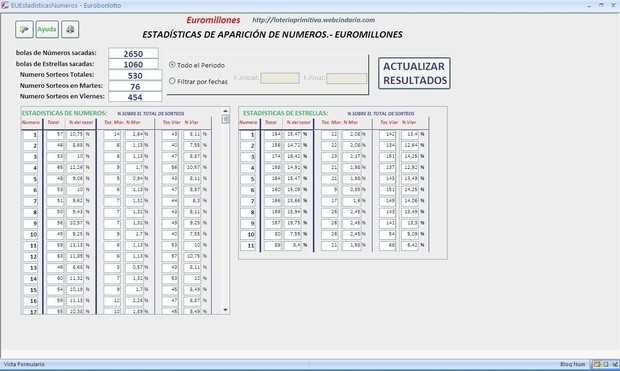
Task: Click the bolas de Estrellas sacadas field
Action: click(x=134, y=64)
